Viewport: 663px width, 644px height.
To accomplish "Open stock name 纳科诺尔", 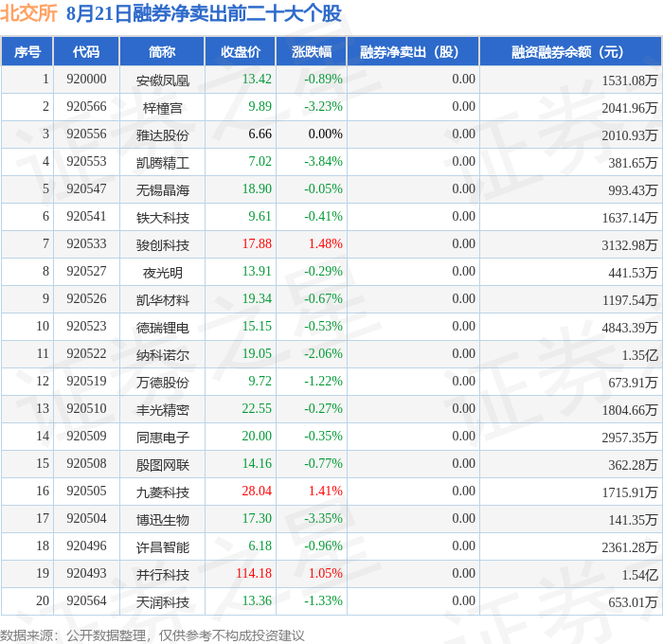I will [x=163, y=355].
